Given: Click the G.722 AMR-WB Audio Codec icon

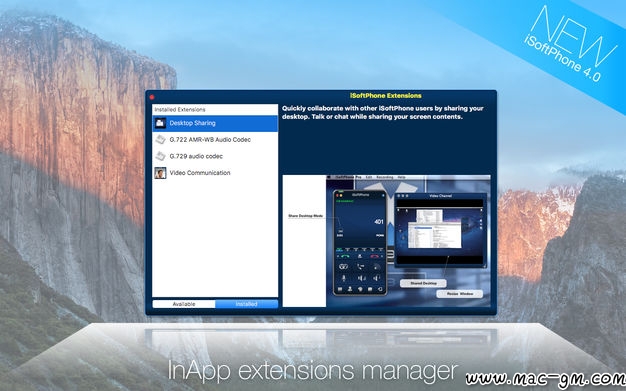Looking at the screenshot, I should tap(160, 139).
